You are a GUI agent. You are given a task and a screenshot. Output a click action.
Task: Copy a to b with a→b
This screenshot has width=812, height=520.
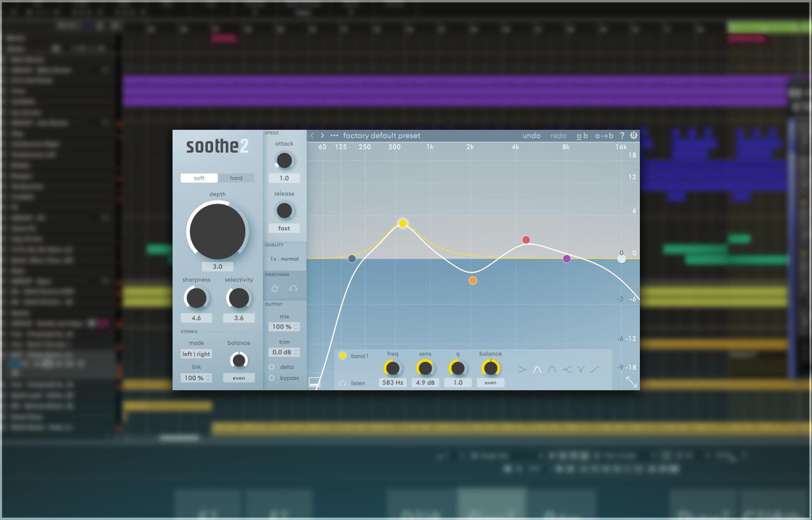point(604,135)
